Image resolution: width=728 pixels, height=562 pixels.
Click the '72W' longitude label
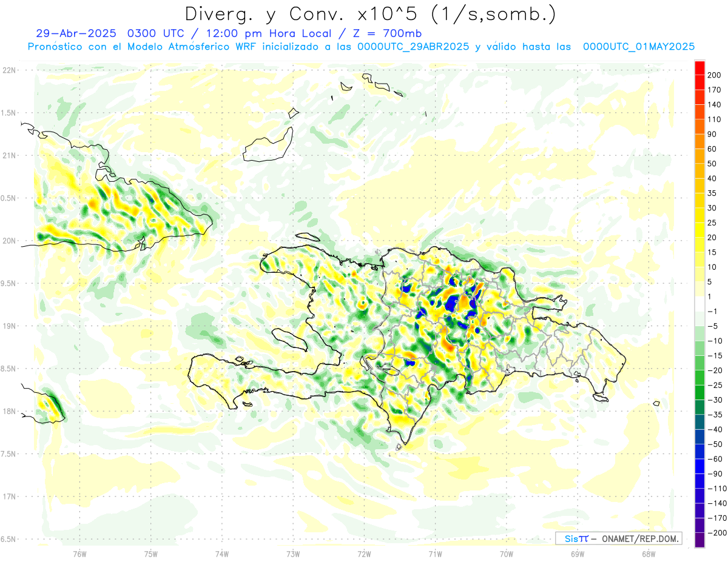[x=364, y=554]
